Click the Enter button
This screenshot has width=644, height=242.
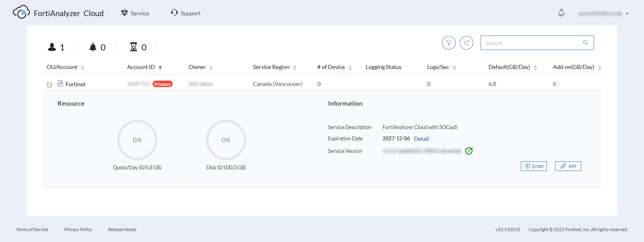tap(534, 166)
